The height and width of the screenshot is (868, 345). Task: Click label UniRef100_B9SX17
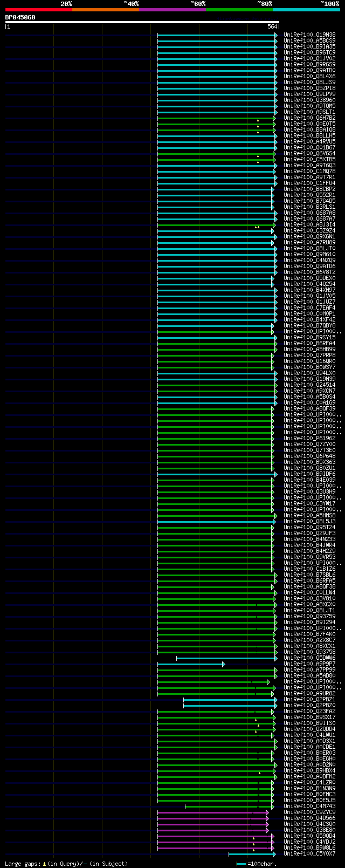(x=309, y=717)
